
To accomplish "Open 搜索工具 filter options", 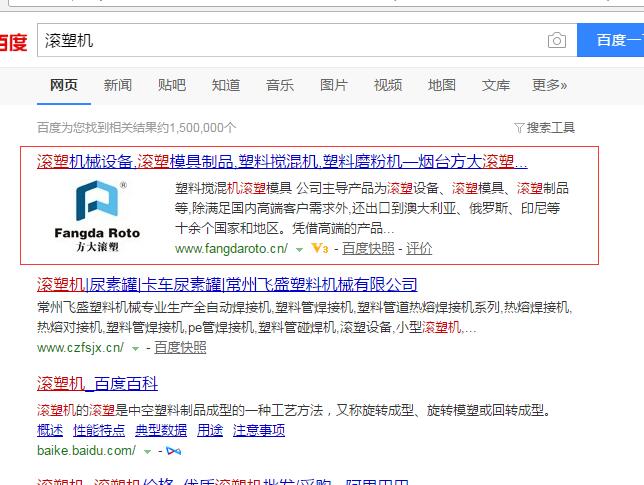I will point(544,127).
